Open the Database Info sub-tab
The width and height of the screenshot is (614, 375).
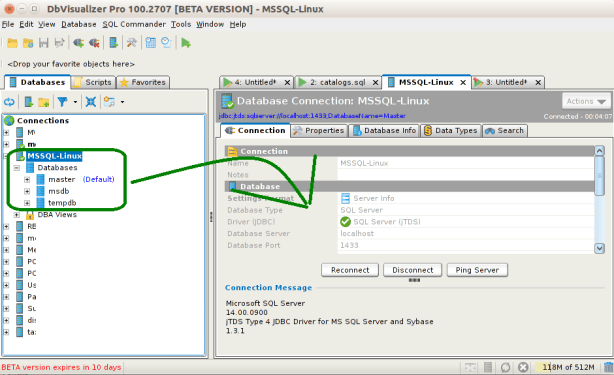385,131
